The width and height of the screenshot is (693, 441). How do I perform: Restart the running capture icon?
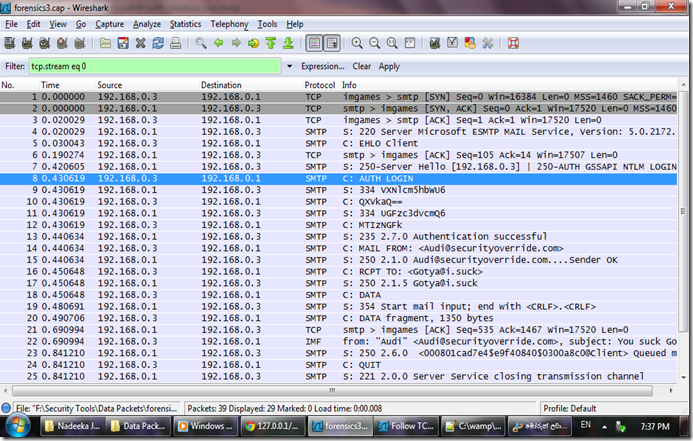pos(80,43)
